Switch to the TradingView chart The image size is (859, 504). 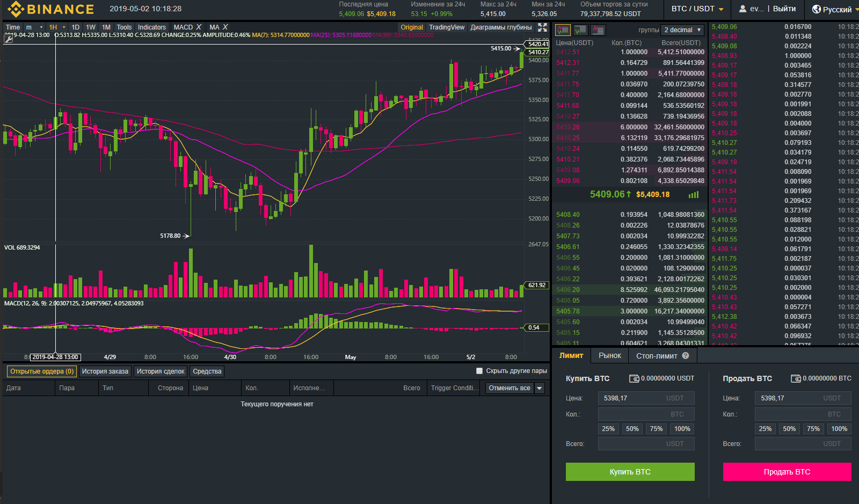click(447, 27)
